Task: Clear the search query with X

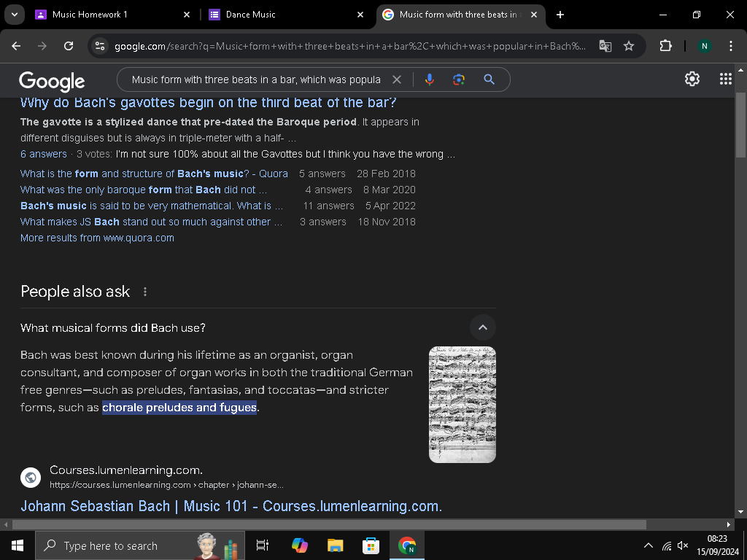Action: (397, 79)
